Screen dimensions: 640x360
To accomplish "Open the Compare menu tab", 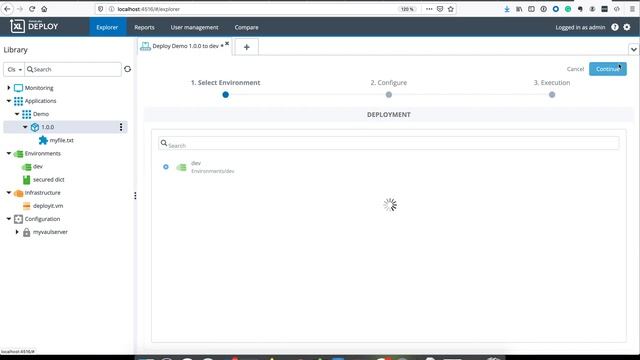I will point(247,27).
